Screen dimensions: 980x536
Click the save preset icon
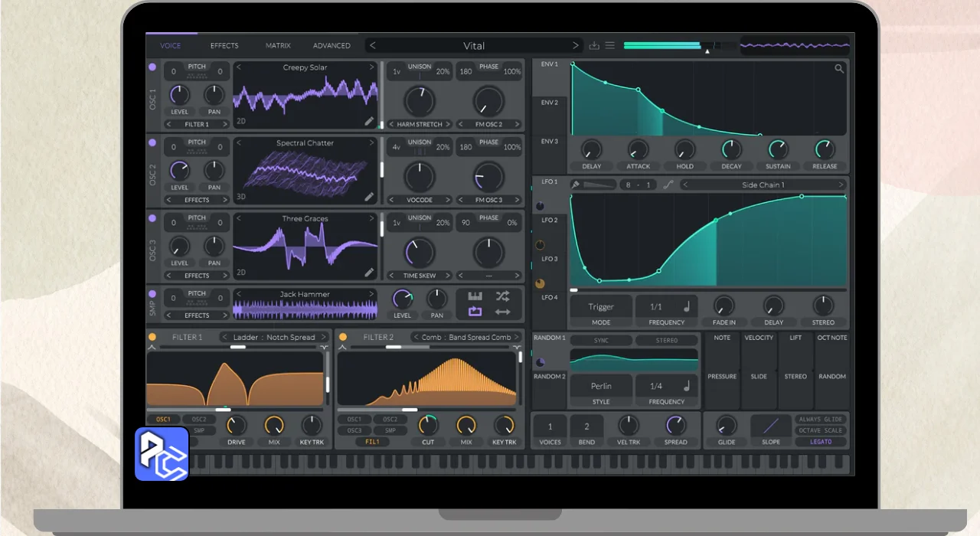594,46
